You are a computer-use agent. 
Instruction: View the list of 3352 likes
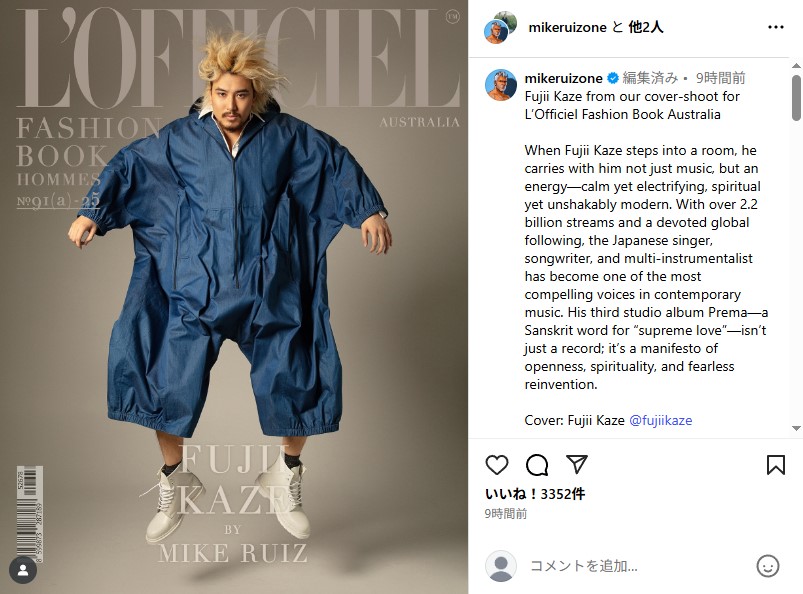click(535, 494)
